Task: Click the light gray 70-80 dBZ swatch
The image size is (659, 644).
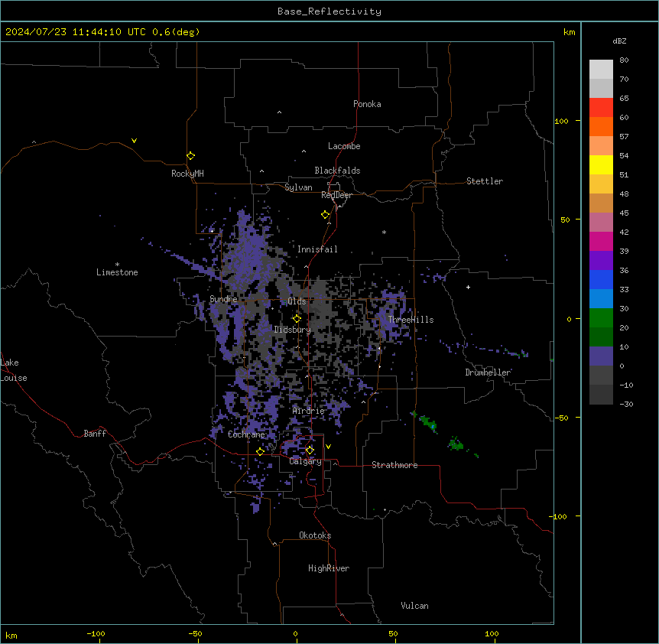Action: [601, 69]
